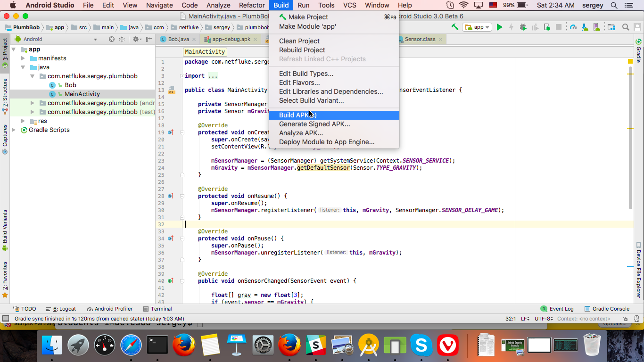
Task: Click the user account avatar icon
Action: coord(637,27)
